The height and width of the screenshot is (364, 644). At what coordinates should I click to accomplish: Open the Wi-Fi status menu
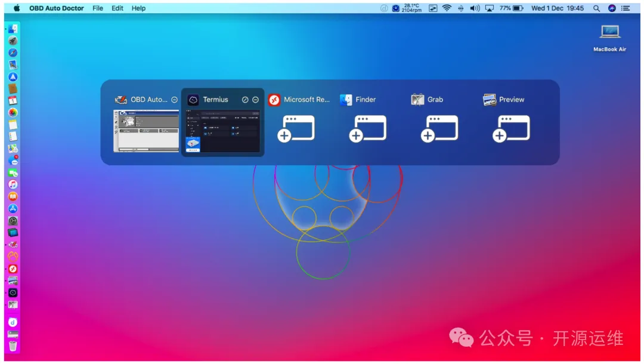[446, 8]
